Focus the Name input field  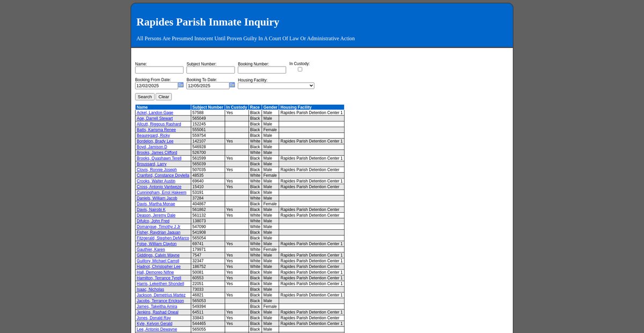point(159,70)
